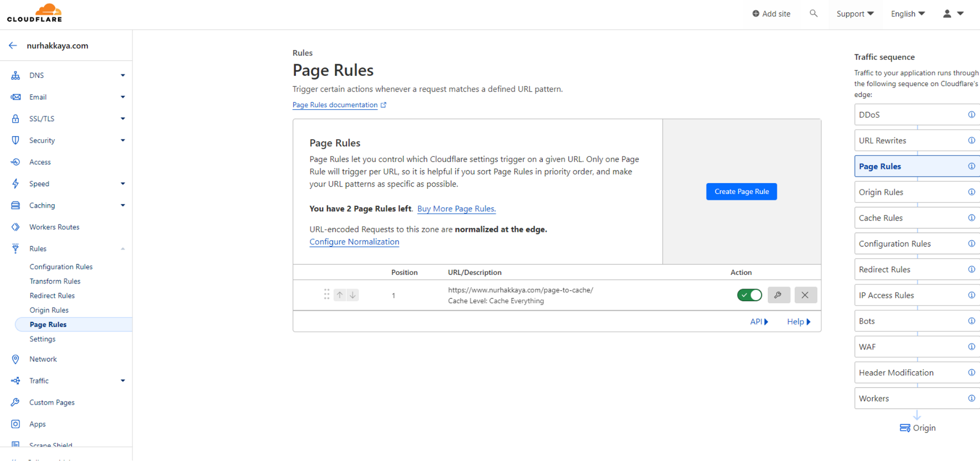The image size is (980, 461).
Task: Click the SSL/TLS lock icon
Action: click(16, 119)
